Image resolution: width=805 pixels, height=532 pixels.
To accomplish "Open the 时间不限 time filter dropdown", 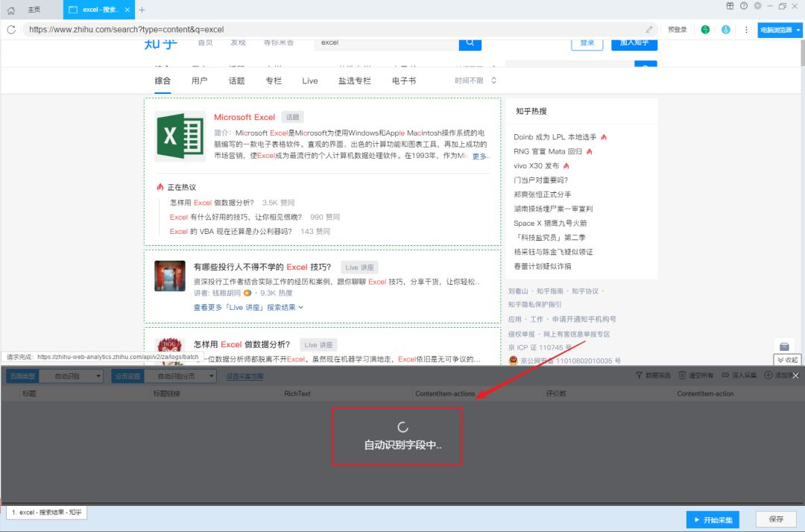I will click(x=476, y=80).
